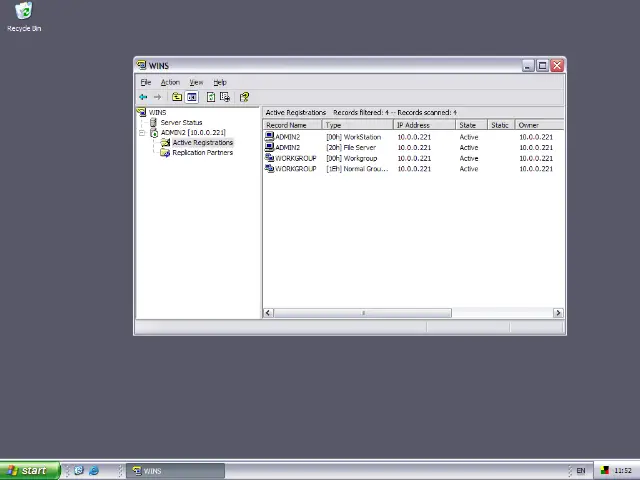Click the Export List toolbar icon
The height and width of the screenshot is (480, 640).
[225, 97]
